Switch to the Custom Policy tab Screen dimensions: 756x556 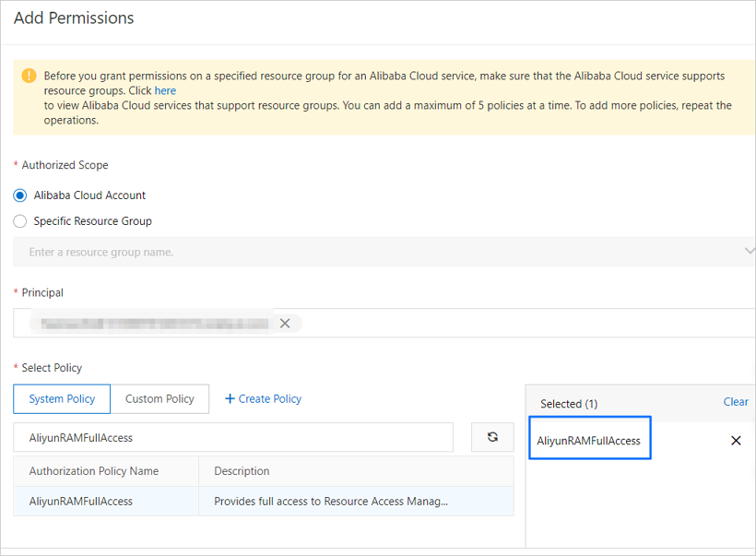point(159,399)
